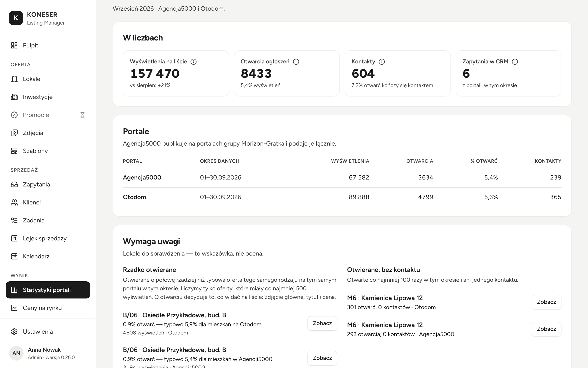
Task: Click the KONTAKTY column header
Action: point(548,161)
